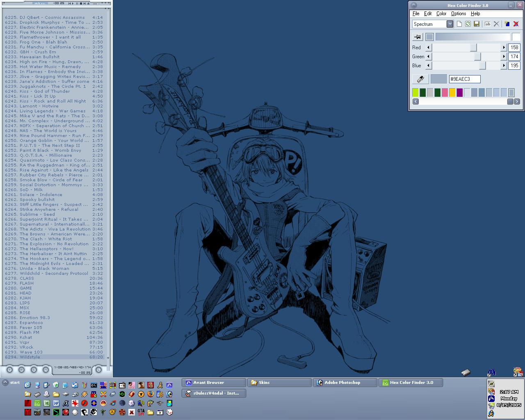Click the Red slider left arrow
Screen dimensions: 525x420
click(429, 47)
